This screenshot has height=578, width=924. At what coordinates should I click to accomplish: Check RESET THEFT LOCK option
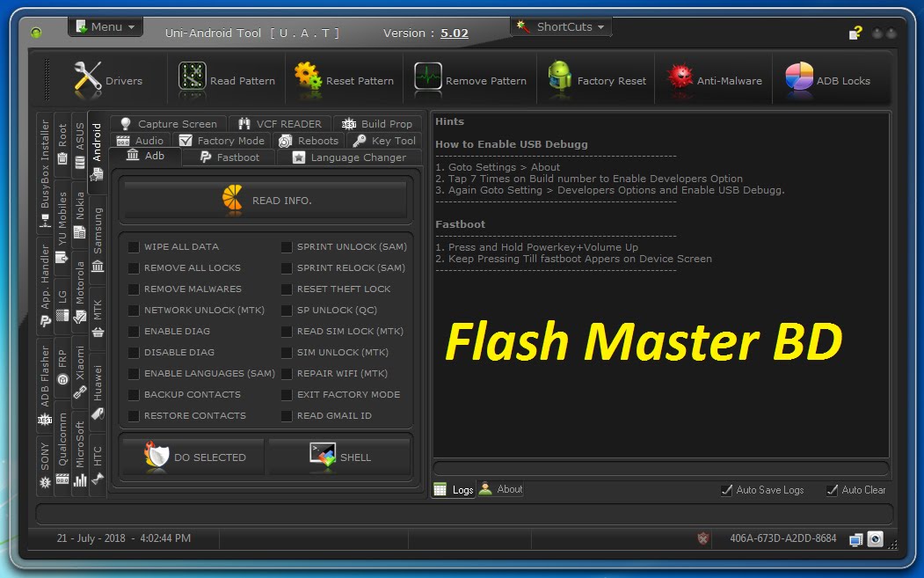(287, 289)
